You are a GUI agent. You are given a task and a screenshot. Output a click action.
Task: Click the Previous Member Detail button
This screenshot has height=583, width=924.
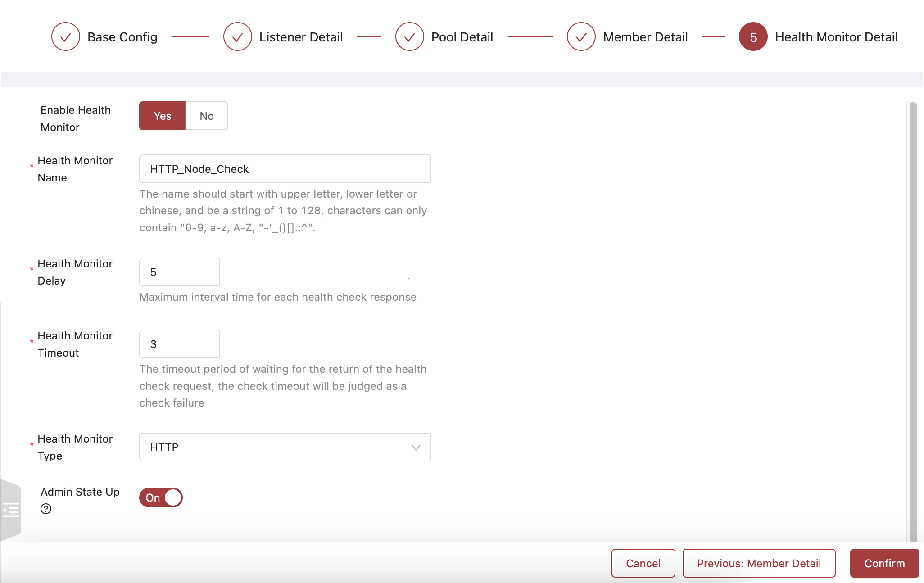tap(758, 563)
